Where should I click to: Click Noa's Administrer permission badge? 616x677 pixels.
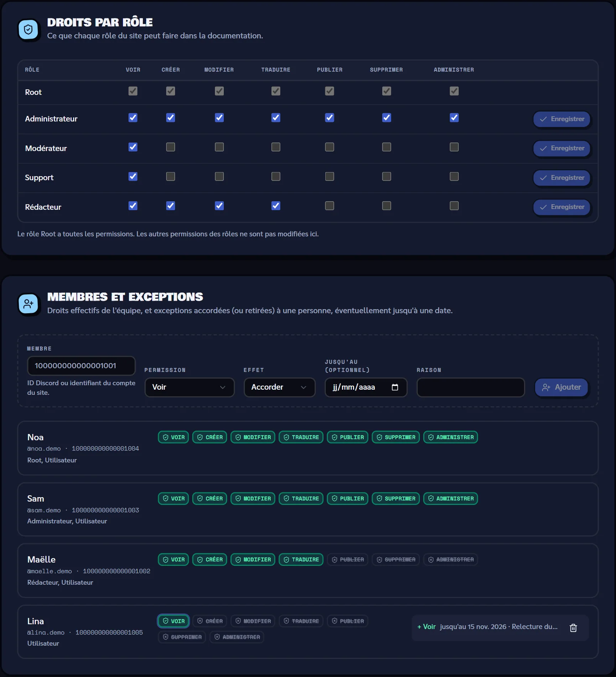pos(451,437)
